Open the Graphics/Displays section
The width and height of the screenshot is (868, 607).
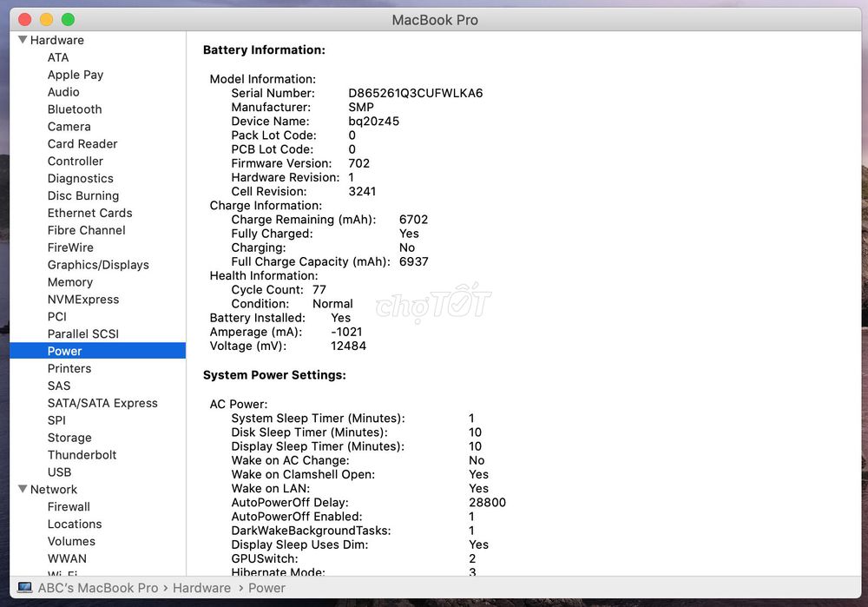coord(98,265)
